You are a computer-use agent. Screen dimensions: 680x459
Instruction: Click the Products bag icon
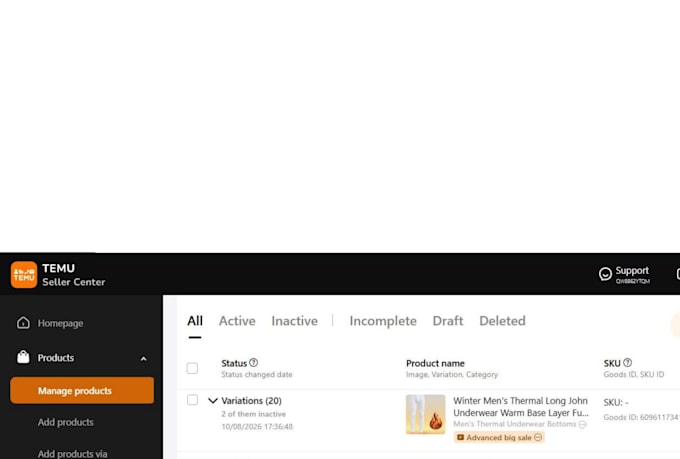click(23, 357)
